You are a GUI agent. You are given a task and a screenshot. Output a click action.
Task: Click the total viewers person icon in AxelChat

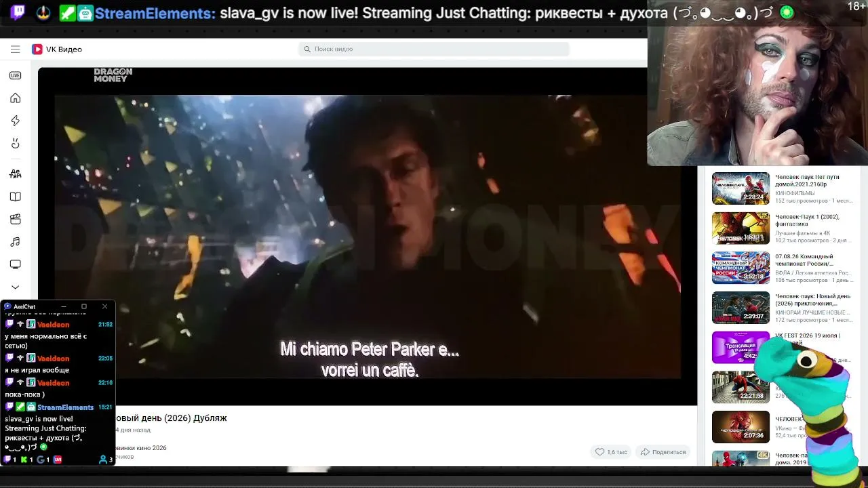point(103,460)
